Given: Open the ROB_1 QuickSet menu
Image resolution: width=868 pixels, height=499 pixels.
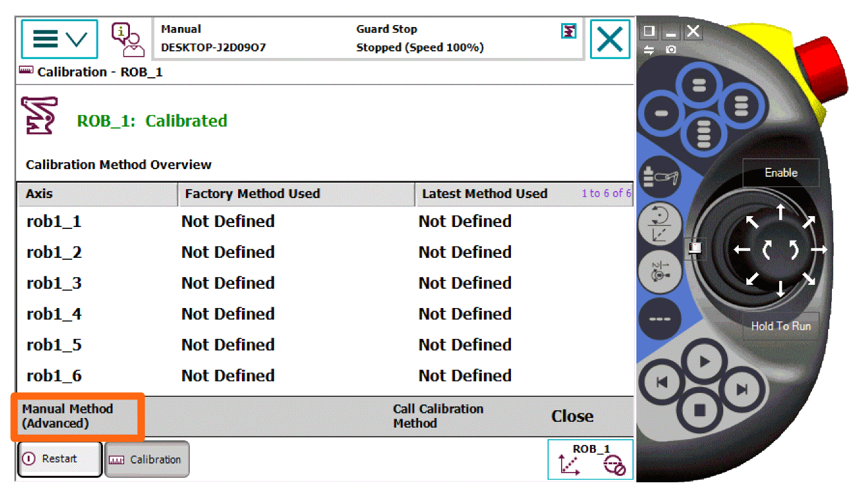Looking at the screenshot, I should coord(591,459).
